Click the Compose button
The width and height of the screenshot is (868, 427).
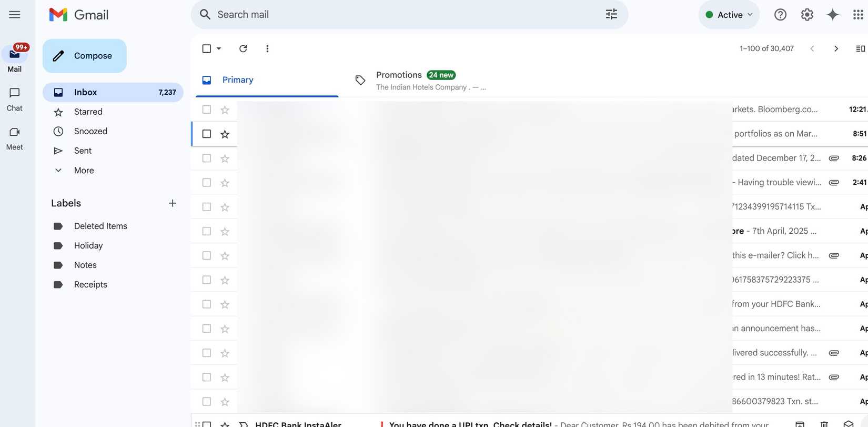[85, 56]
